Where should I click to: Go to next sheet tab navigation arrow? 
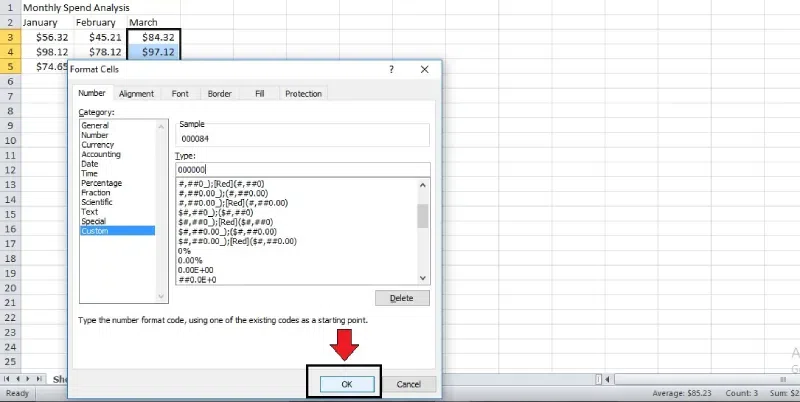29,379
